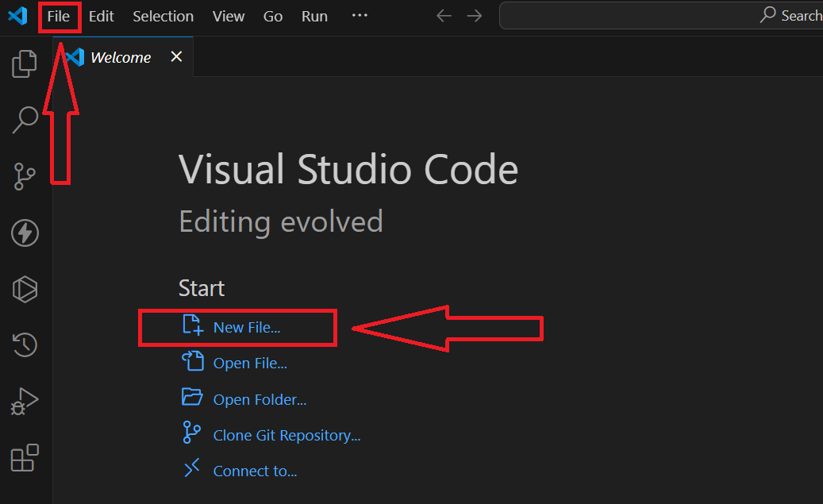This screenshot has height=504, width=823.
Task: Click the magnifier icon in command search box
Action: (x=768, y=15)
